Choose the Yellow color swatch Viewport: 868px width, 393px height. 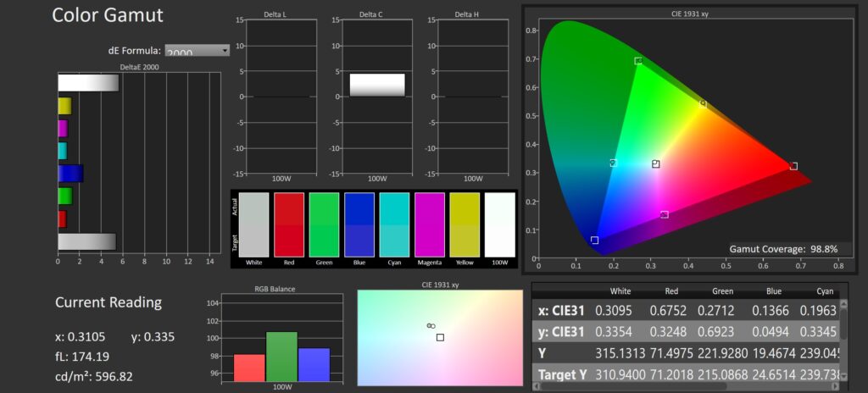[465, 227]
